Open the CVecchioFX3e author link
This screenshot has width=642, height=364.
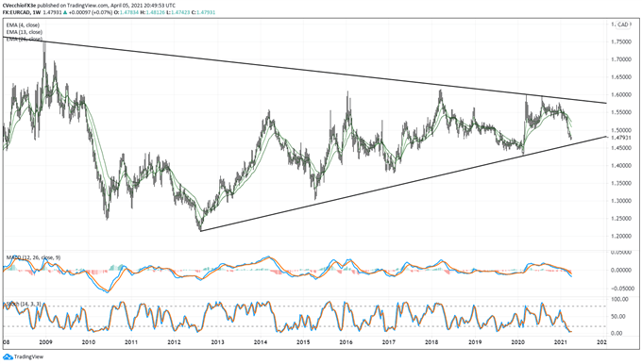(18, 6)
